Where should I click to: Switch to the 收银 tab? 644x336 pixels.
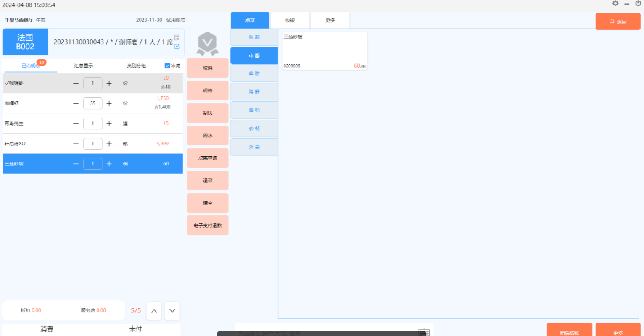(290, 20)
